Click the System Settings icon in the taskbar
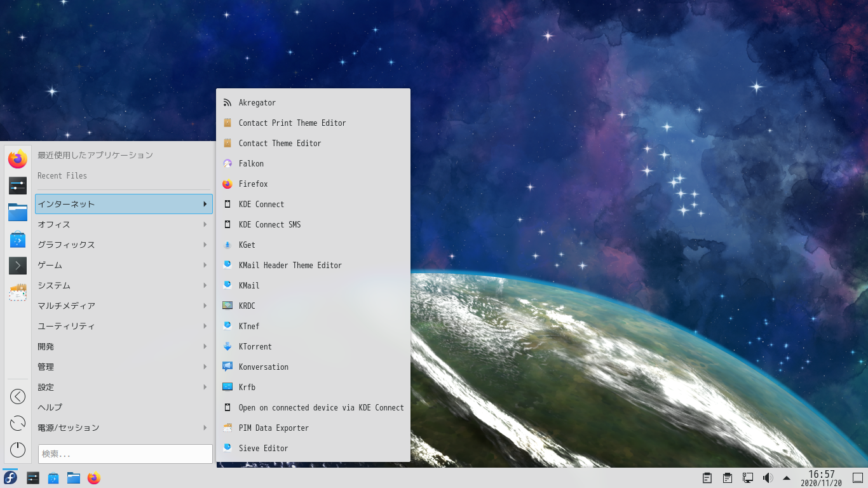Viewport: 868px width, 488px height. point(33,478)
